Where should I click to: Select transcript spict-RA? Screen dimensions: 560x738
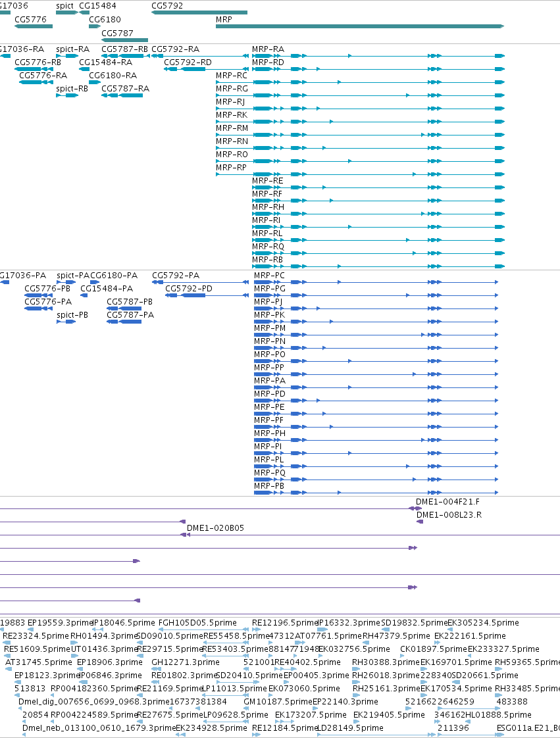point(72,49)
